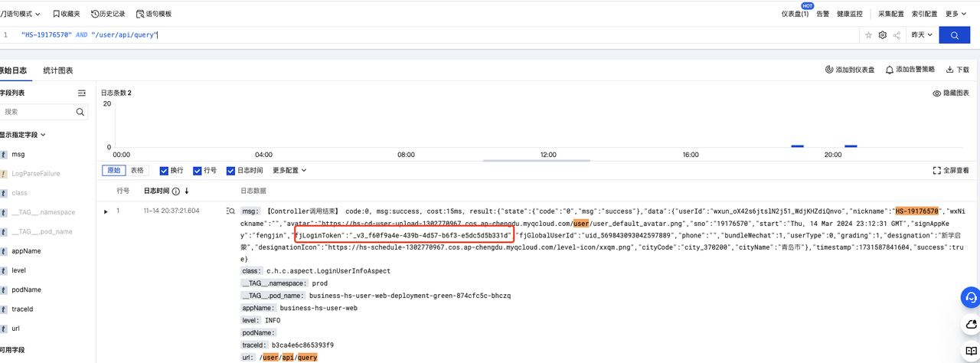
Task: Open 全屏查看 fullscreen view
Action: [952, 170]
